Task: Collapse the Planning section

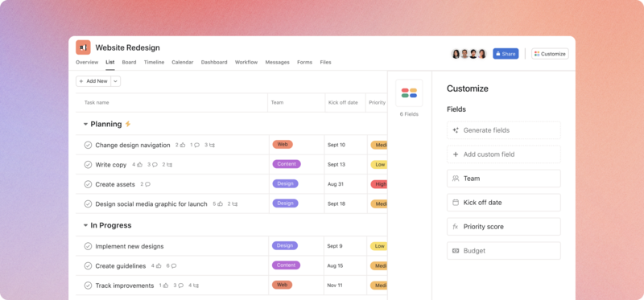Action: pyautogui.click(x=85, y=124)
